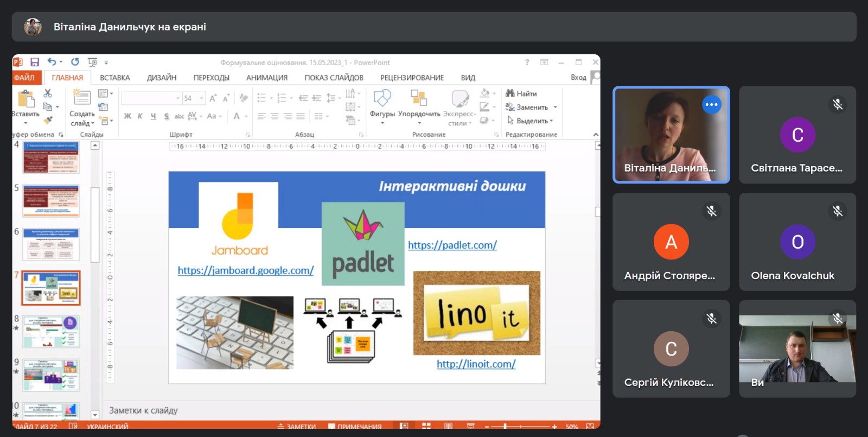The image size is (868, 437).
Task: Click the Фигуры shapes icon
Action: tap(382, 98)
